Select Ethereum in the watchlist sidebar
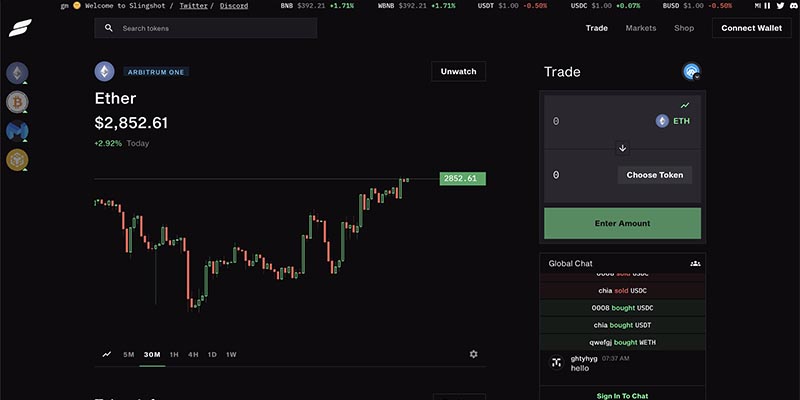 click(17, 72)
